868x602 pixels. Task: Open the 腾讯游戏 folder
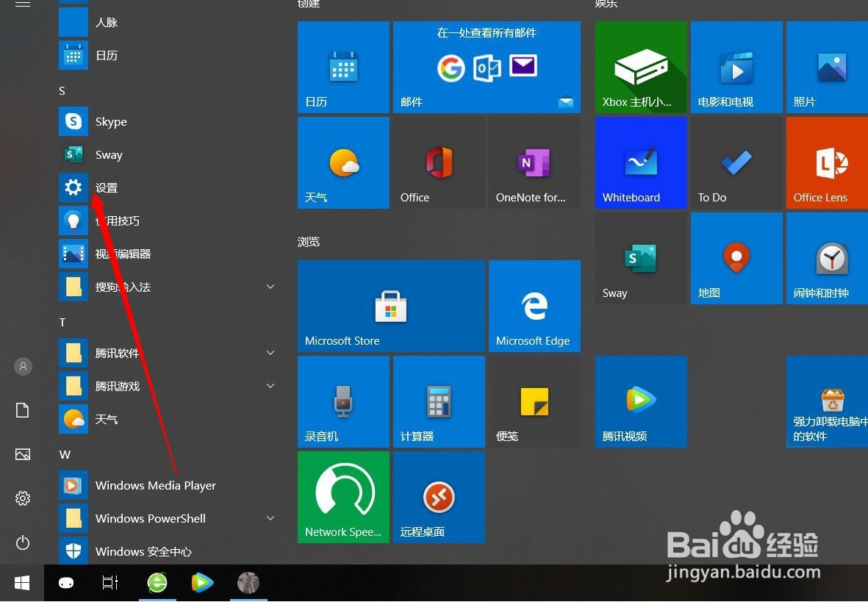coord(166,385)
